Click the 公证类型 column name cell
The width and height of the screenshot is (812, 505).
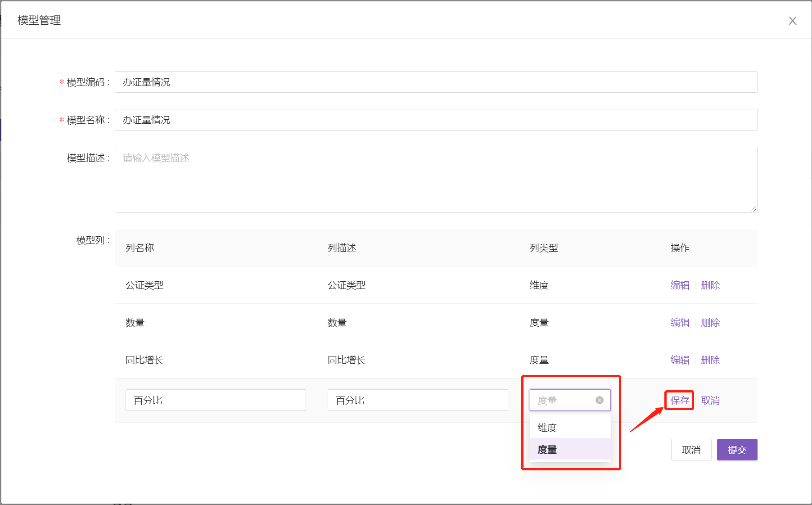(144, 285)
